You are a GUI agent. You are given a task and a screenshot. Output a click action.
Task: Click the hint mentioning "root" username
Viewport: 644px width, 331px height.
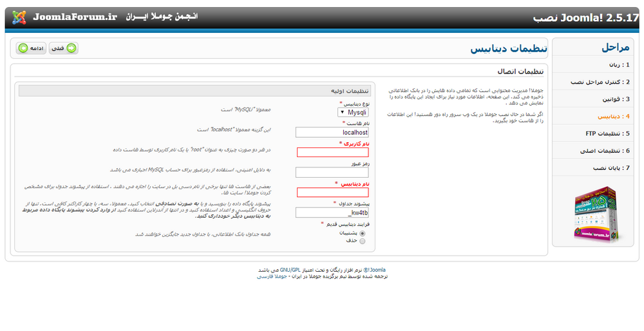pos(192,149)
